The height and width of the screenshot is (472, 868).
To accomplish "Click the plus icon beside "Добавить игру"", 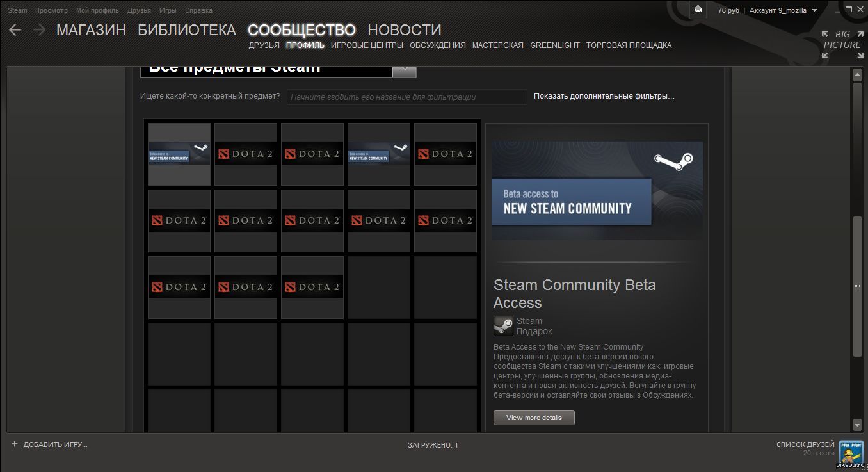I will point(15,444).
